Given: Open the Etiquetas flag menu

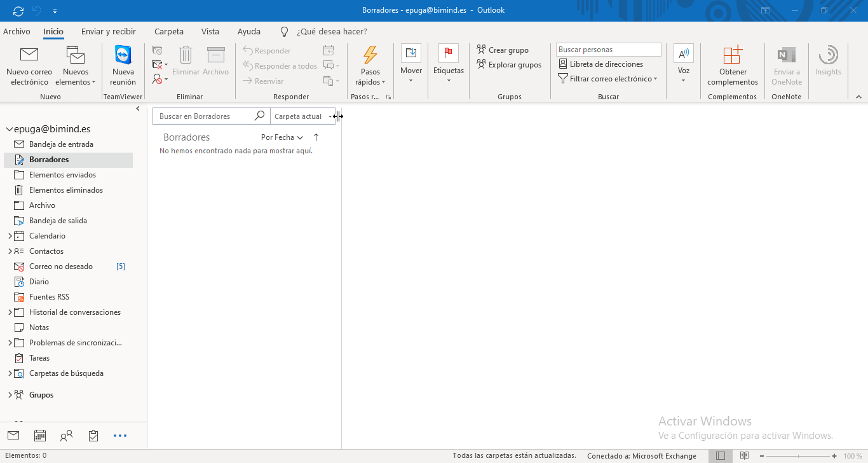Looking at the screenshot, I should pyautogui.click(x=449, y=64).
